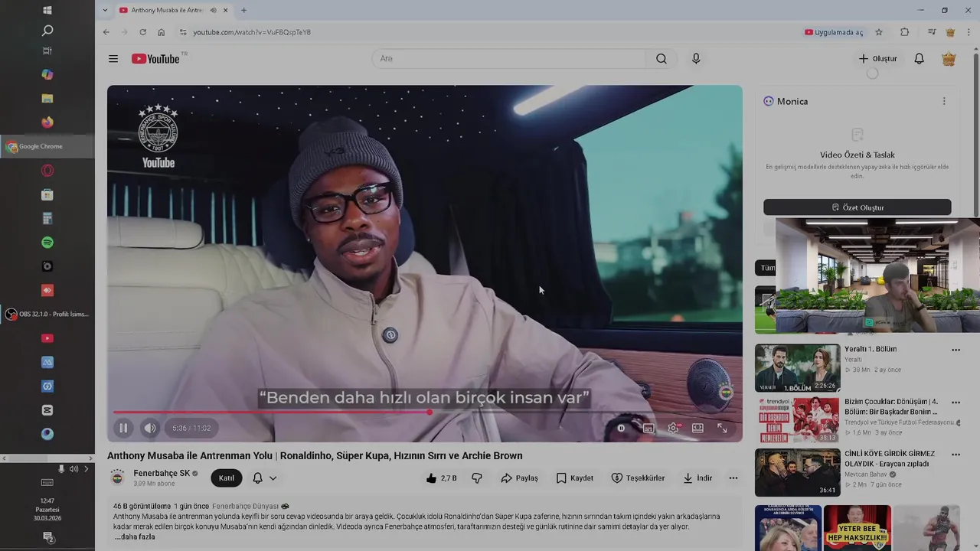Viewport: 980px width, 551px height.
Task: Download video with İndir
Action: (697, 478)
